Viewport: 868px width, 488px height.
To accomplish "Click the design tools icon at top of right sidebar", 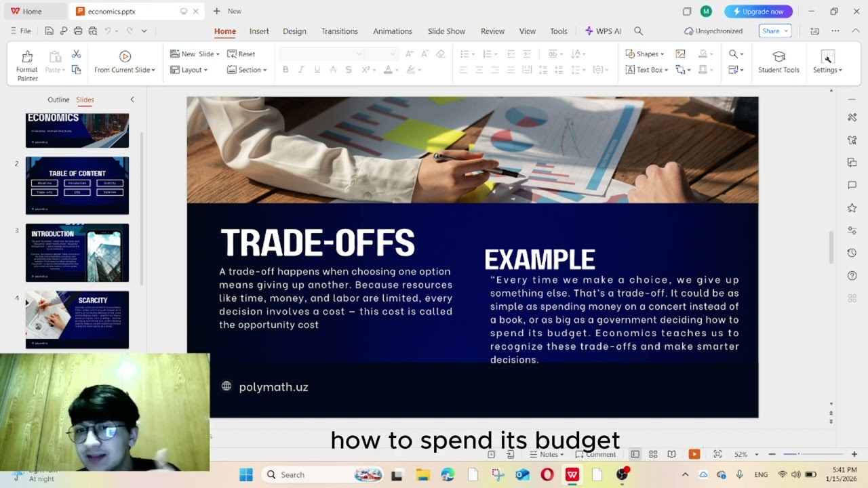I will (852, 117).
